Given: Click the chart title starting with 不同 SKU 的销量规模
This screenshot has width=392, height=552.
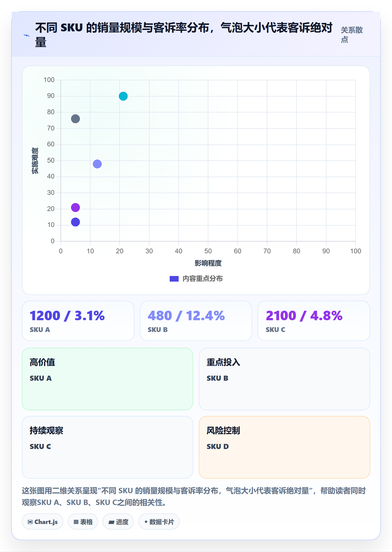Looking at the screenshot, I should pos(184,35).
